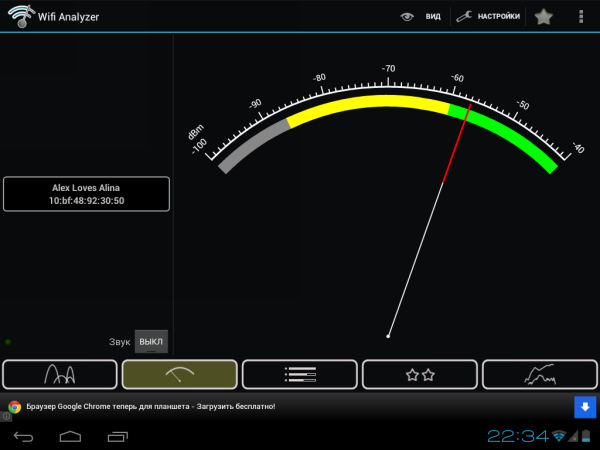This screenshot has height=450, width=600.
Task: Open the Wifi Analyzer app logo
Action: [21, 16]
